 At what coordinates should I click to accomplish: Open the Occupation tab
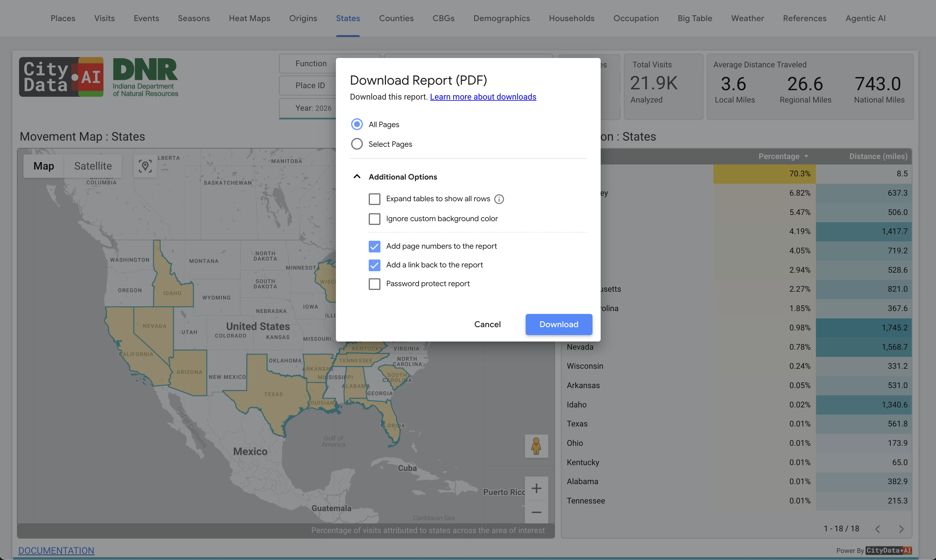click(x=636, y=18)
